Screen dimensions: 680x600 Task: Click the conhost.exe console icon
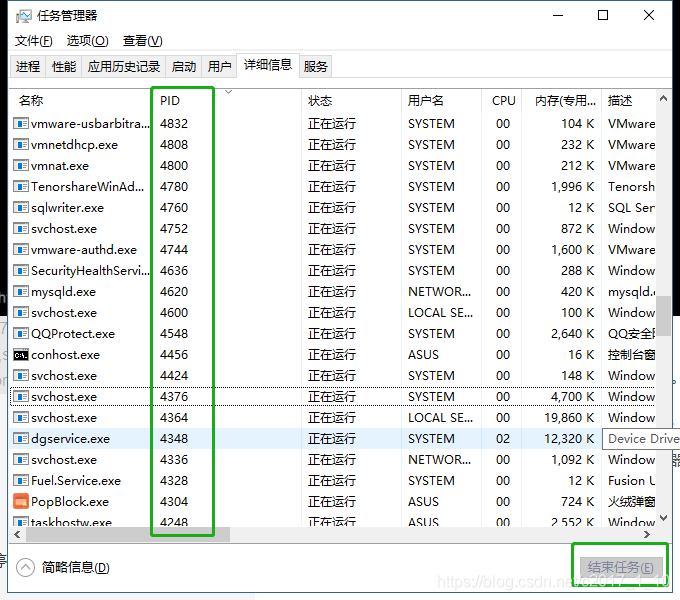click(21, 355)
